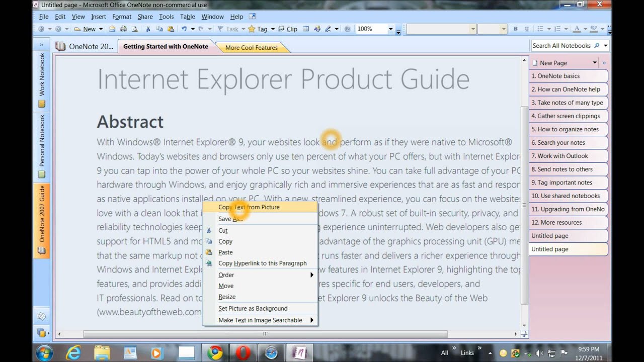
Task: Open page 12. More resources
Action: point(568,223)
